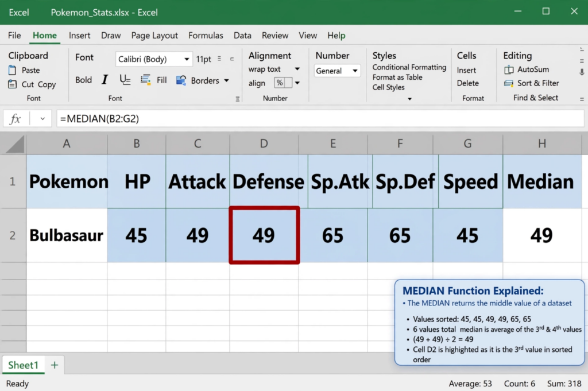Switch to the View tab
The width and height of the screenshot is (588, 391).
pos(308,36)
